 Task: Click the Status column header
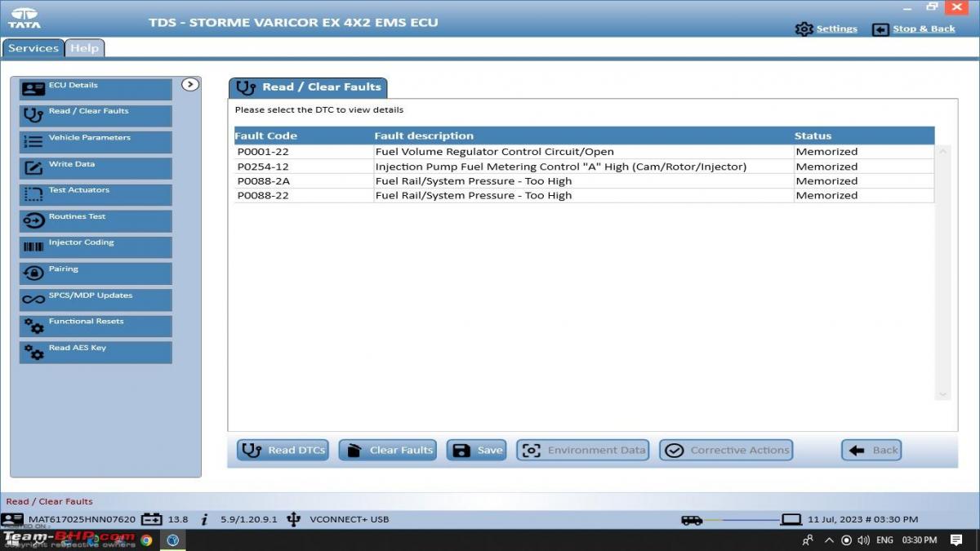813,136
